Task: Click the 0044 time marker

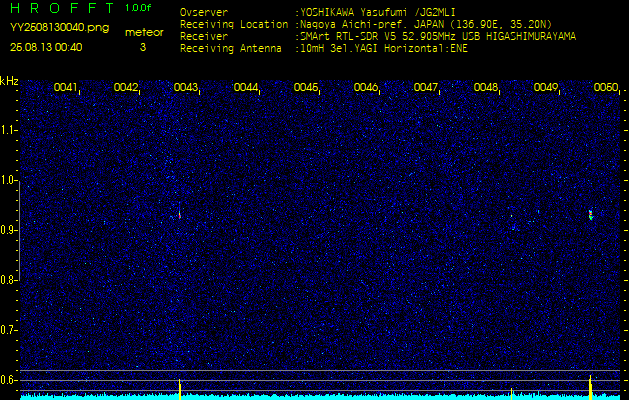Action: (x=246, y=87)
